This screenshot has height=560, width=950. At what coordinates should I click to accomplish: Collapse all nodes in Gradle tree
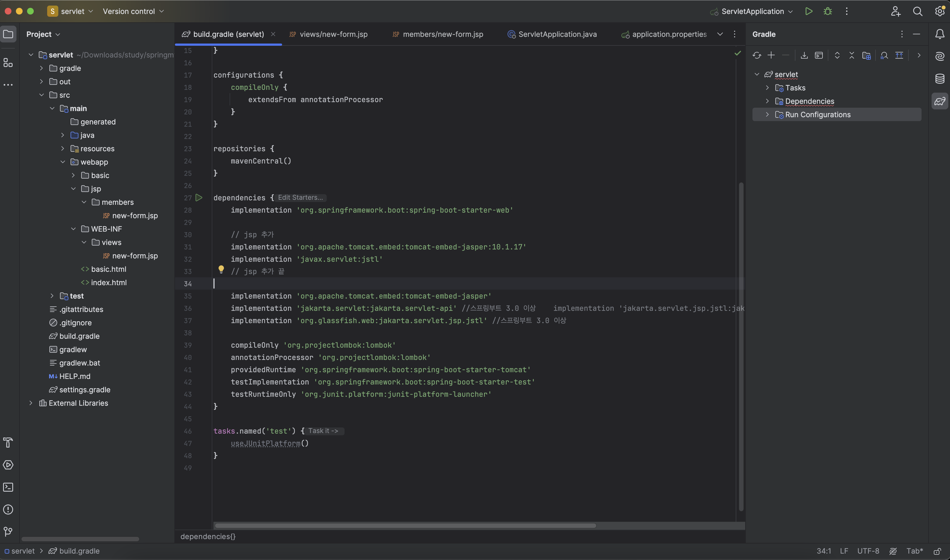(852, 56)
